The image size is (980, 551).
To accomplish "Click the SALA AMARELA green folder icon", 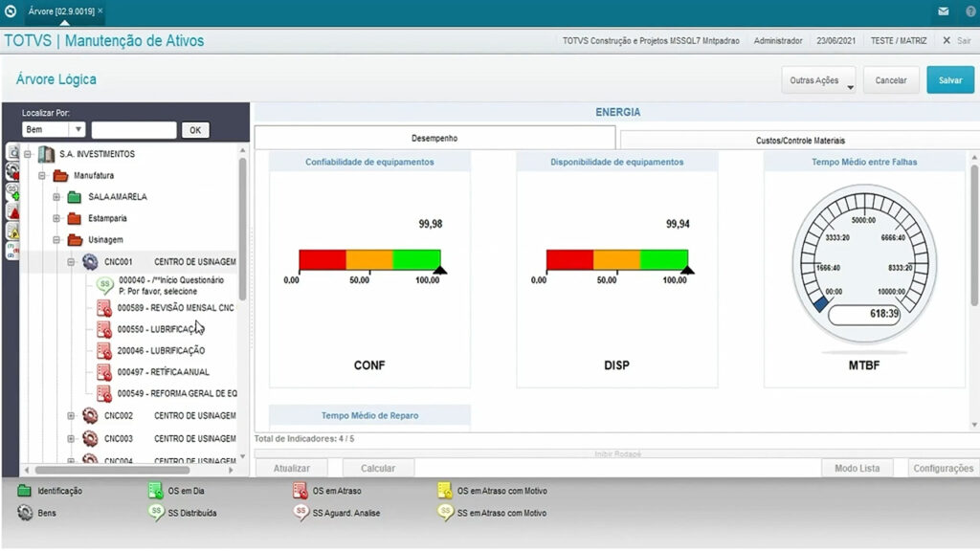I will coord(75,197).
